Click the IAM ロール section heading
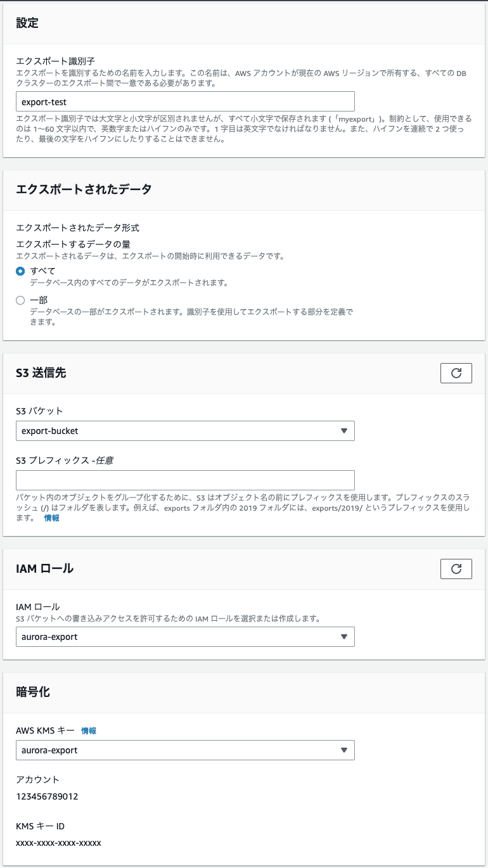The width and height of the screenshot is (488, 868). (x=44, y=569)
